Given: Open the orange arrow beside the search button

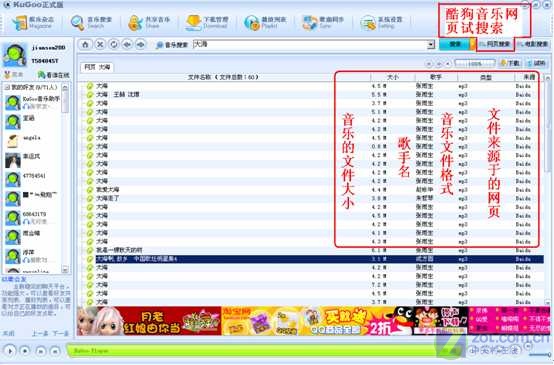Looking at the screenshot, I should click(x=473, y=45).
